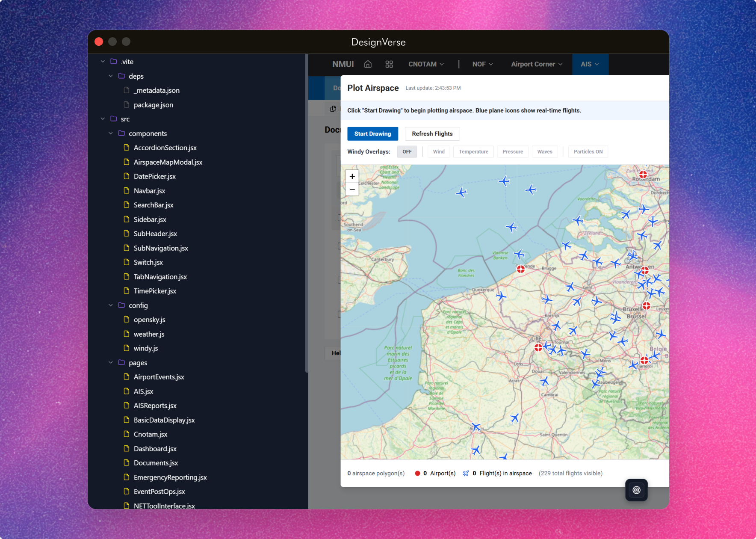Screen dimensions: 756x539
Task: Click the file icon beside weather.js
Action: click(x=127, y=334)
